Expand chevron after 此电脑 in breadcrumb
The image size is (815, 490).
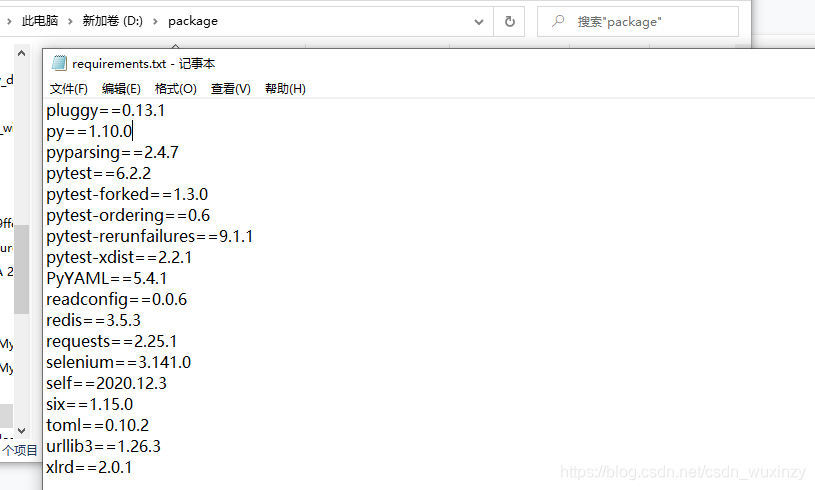(x=70, y=21)
